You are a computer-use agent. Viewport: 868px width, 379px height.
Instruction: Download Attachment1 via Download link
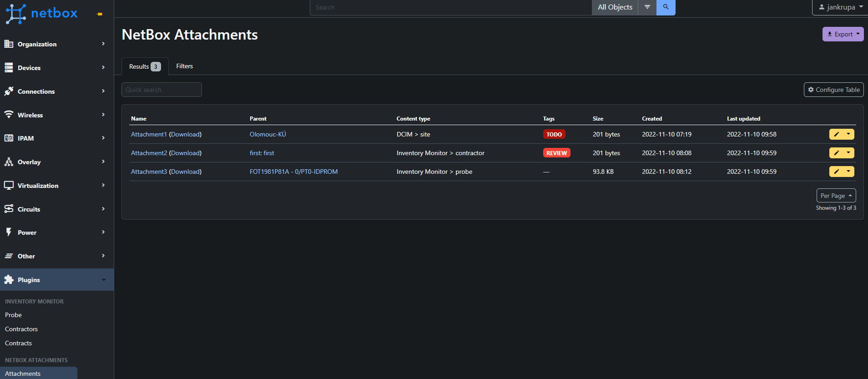tap(185, 134)
